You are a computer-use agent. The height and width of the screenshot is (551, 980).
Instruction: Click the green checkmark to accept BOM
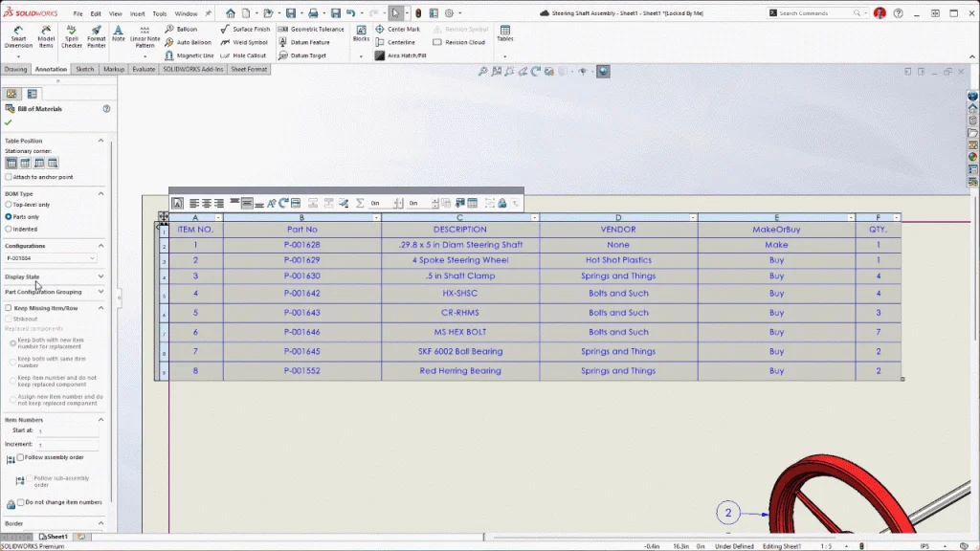click(x=9, y=122)
